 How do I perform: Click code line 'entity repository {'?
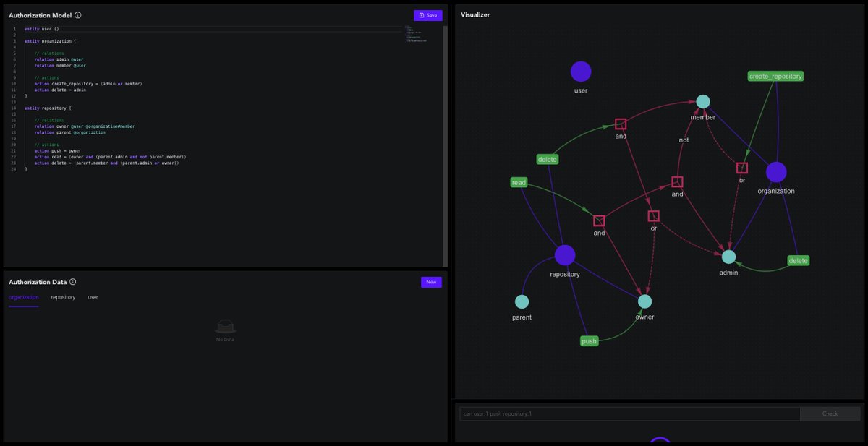coord(47,108)
